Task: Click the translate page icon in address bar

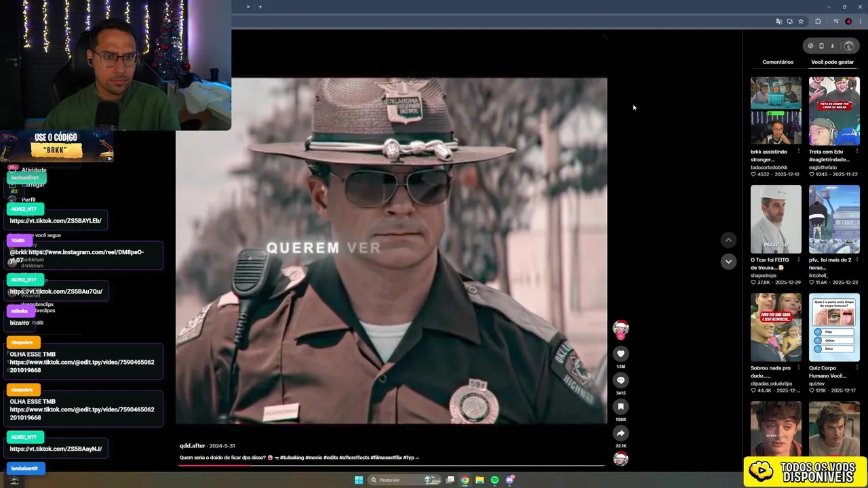Action: tap(778, 22)
